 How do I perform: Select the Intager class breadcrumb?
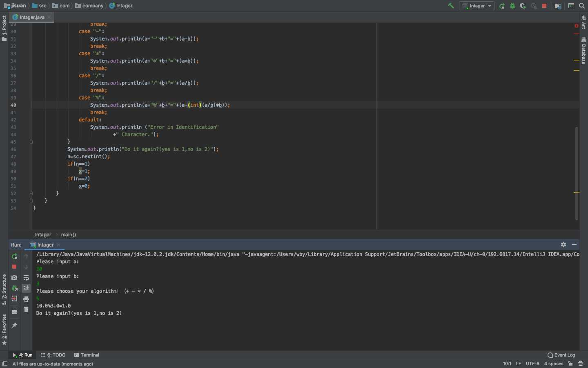click(x=121, y=6)
